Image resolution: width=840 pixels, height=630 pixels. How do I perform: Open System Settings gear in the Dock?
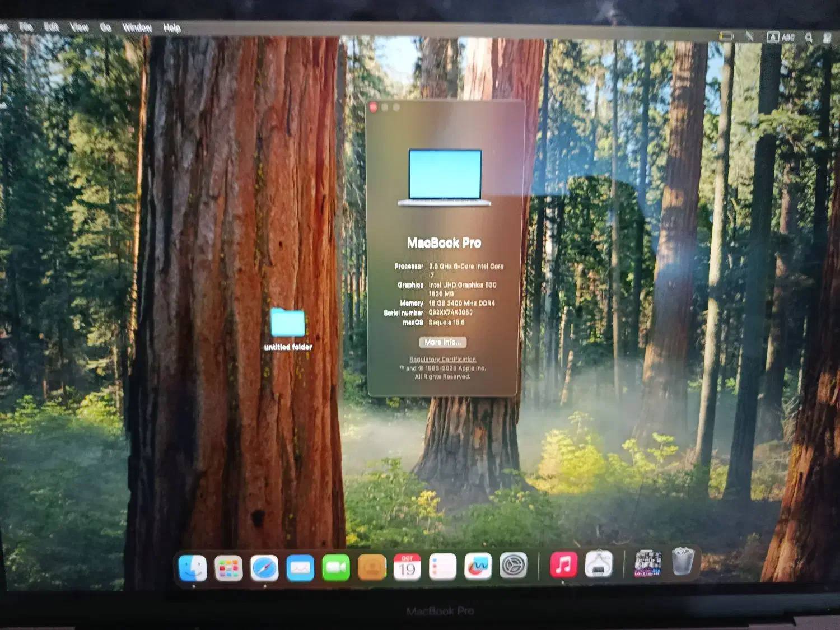point(514,566)
